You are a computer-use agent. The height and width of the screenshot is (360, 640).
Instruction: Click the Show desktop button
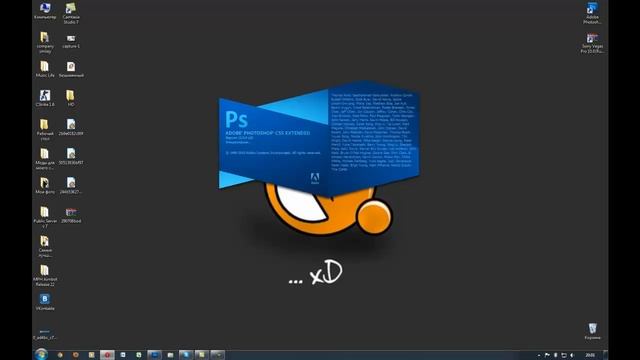click(x=606, y=355)
